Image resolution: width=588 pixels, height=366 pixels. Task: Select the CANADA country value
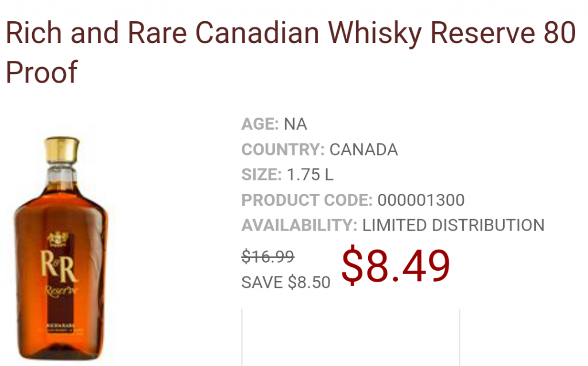(x=363, y=150)
